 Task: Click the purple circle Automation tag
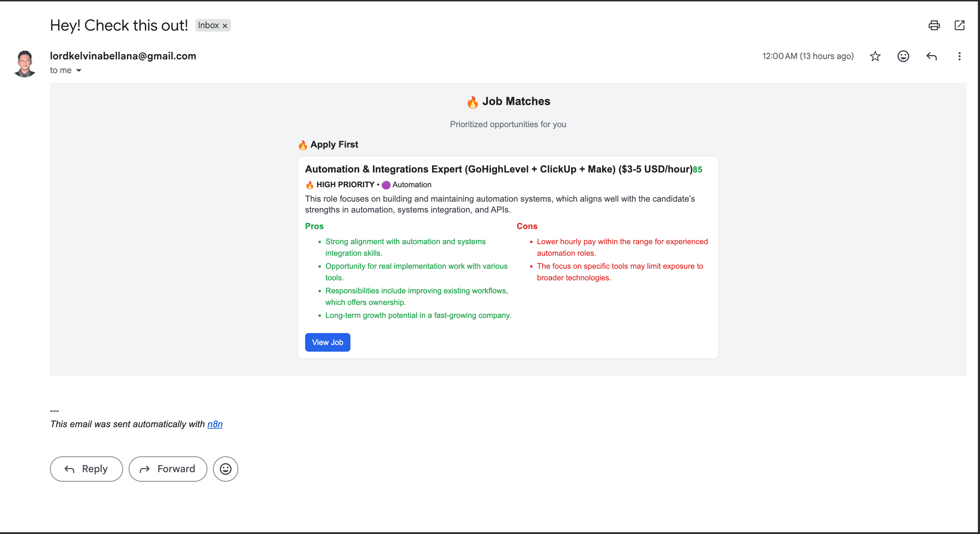406,185
